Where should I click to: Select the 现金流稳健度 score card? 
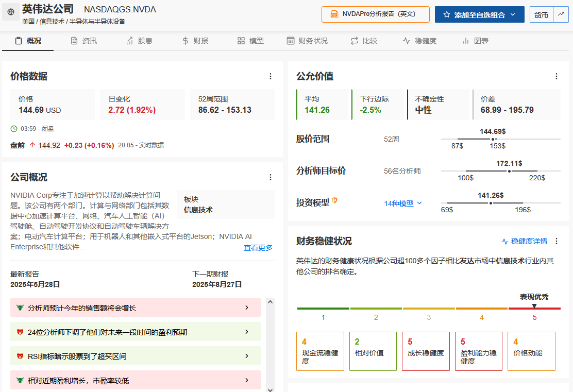[x=320, y=351]
